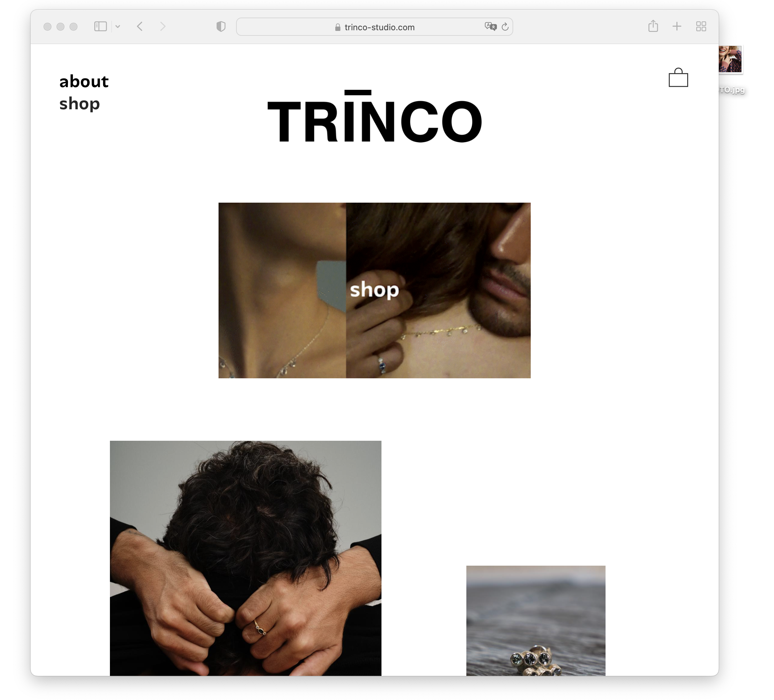The height and width of the screenshot is (700, 774).
Task: Reload the page with refresh icon
Action: [x=505, y=26]
